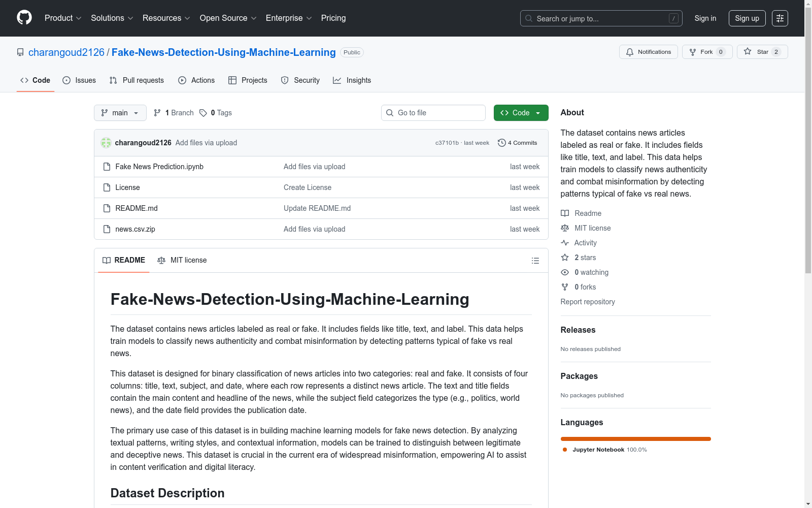This screenshot has width=812, height=508.
Task: Click the Packages heading link
Action: tap(579, 376)
